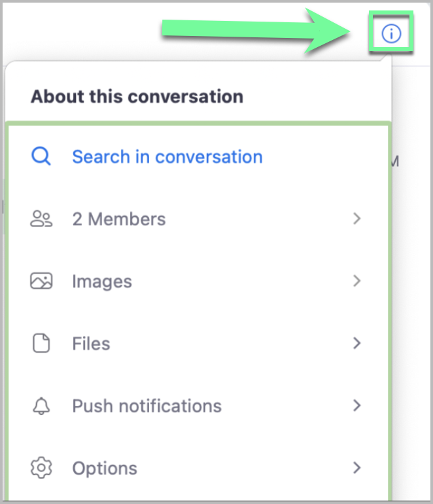Expand the Options row chevron
This screenshot has height=504, width=433.
[x=357, y=467]
